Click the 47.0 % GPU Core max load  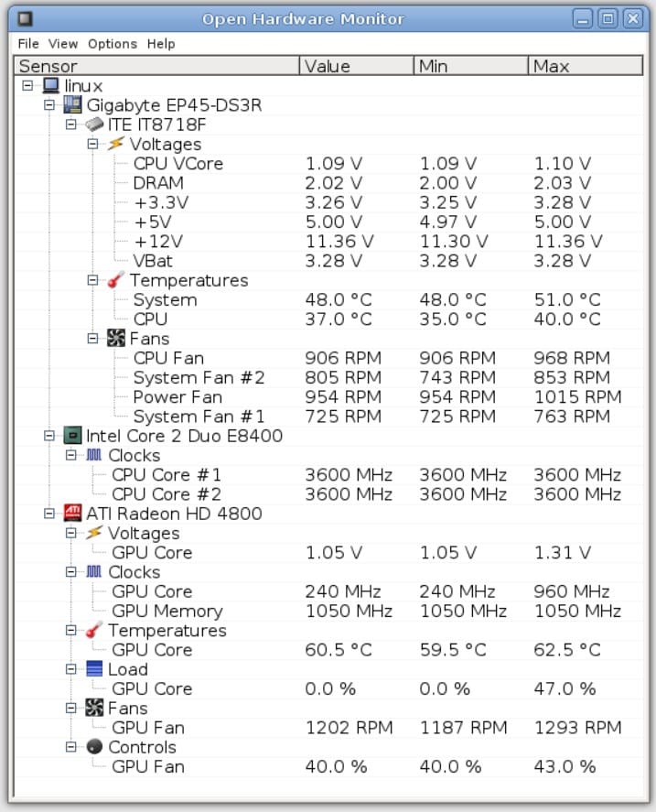(x=565, y=688)
